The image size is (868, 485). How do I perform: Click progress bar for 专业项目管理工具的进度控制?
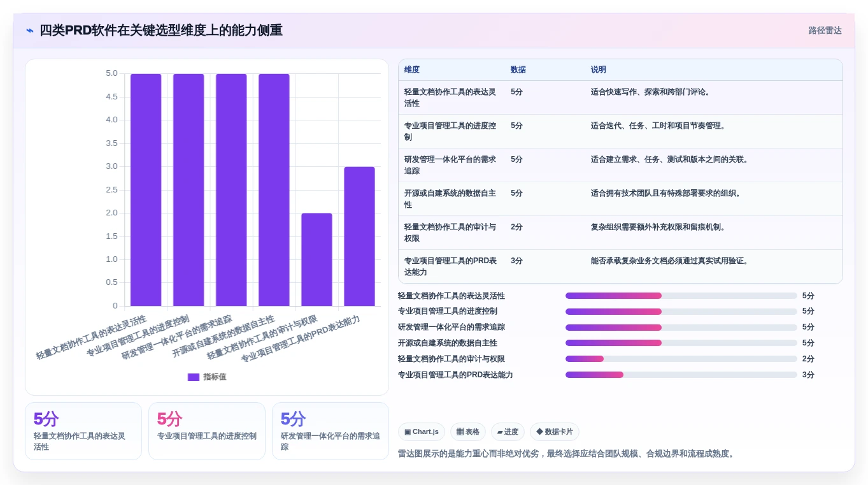click(681, 312)
